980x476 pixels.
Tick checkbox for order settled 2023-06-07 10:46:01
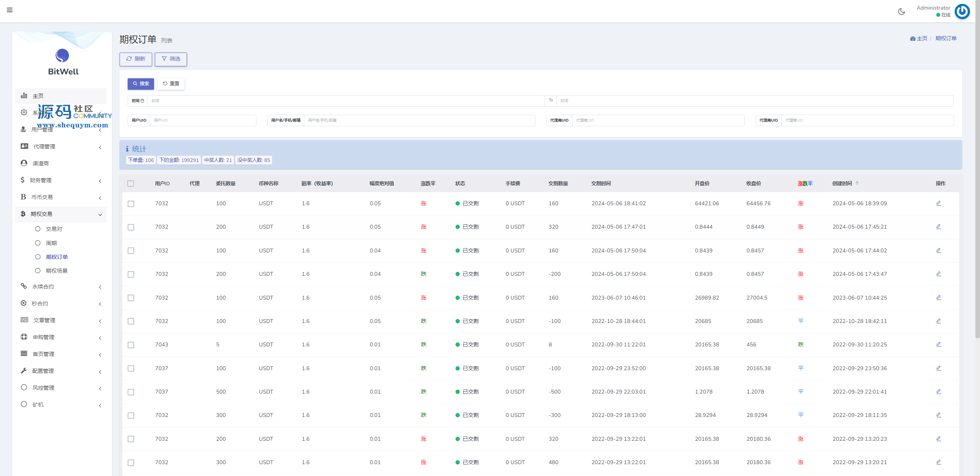(x=131, y=298)
